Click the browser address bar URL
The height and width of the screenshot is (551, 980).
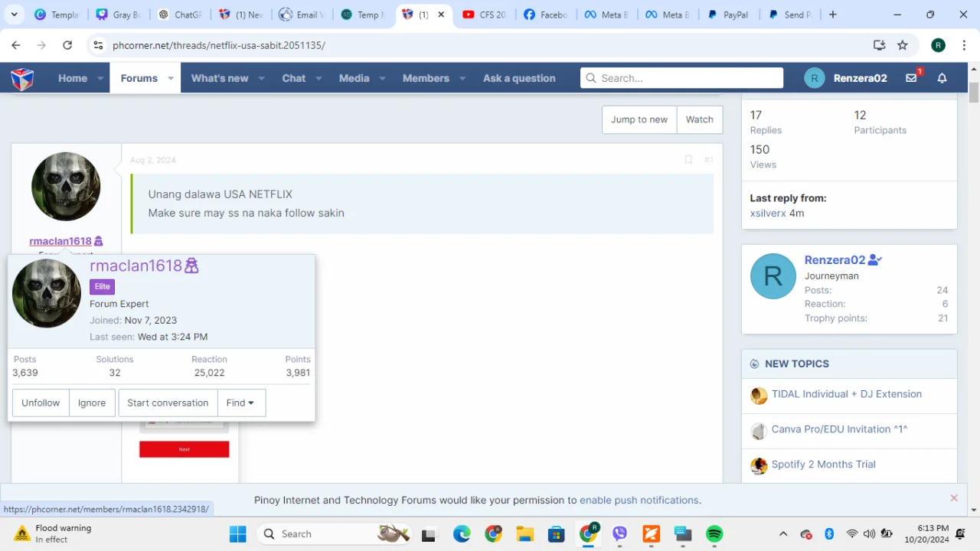tap(219, 45)
